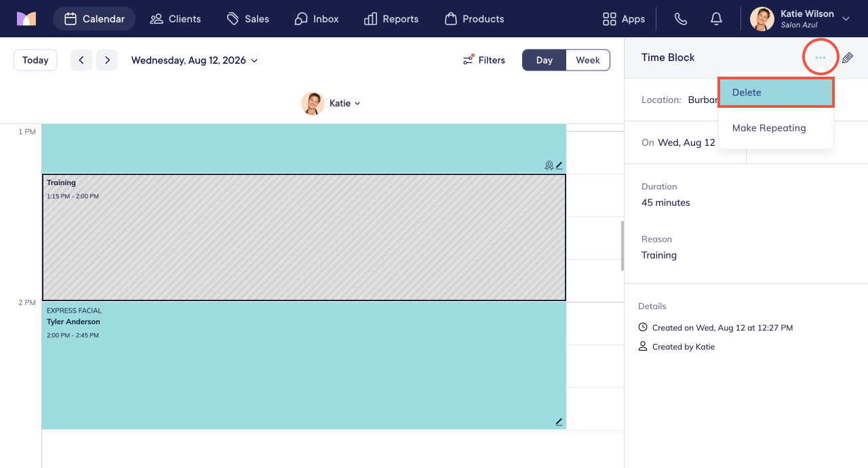Click the 45 minutes duration value

point(666,203)
